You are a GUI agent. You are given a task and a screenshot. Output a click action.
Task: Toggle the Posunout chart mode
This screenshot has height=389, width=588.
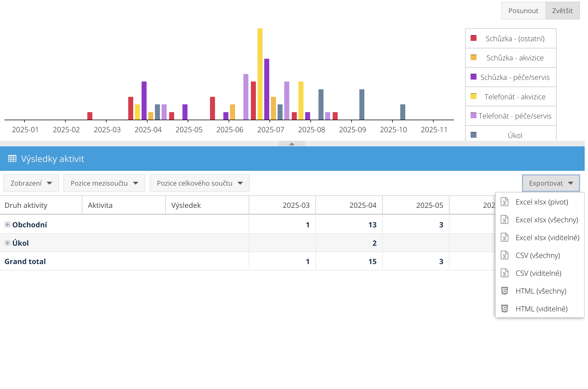click(523, 11)
